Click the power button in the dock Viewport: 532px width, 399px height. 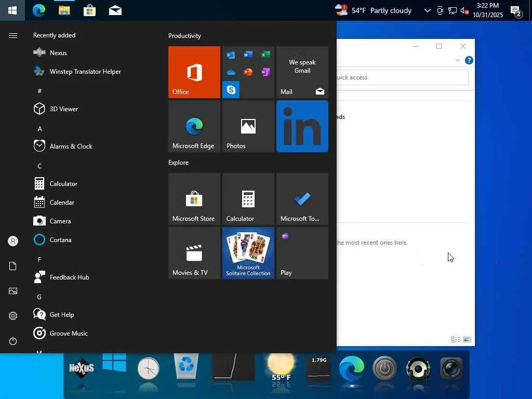[x=384, y=368]
